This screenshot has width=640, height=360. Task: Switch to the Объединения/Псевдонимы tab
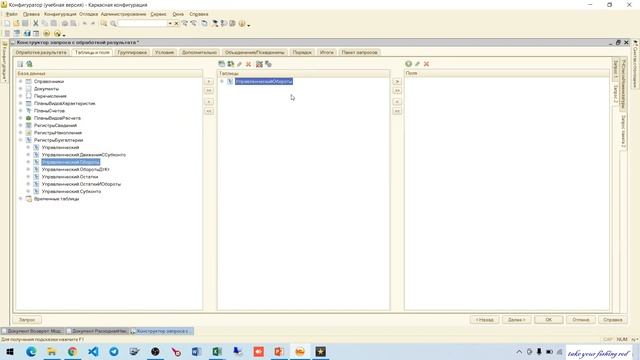coord(255,53)
